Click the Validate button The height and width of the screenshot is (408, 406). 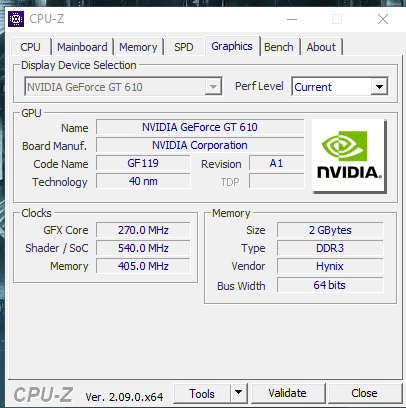pyautogui.click(x=287, y=393)
